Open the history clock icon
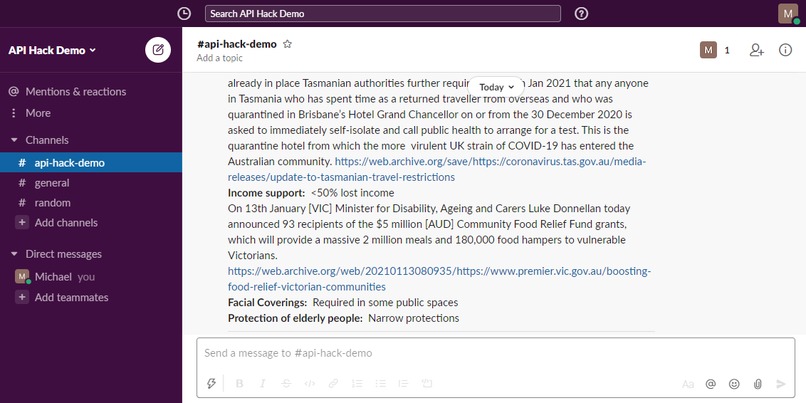The width and height of the screenshot is (806, 403). point(184,14)
